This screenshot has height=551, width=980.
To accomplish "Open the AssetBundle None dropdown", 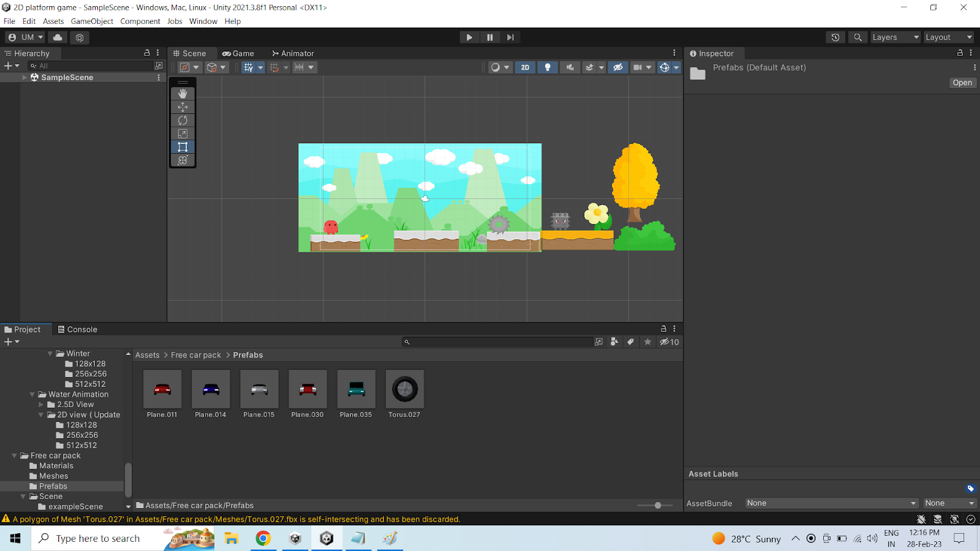I will point(831,503).
